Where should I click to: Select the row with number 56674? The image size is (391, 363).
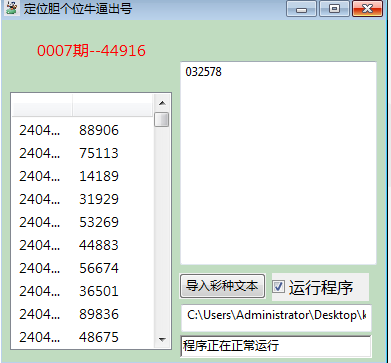coord(82,268)
